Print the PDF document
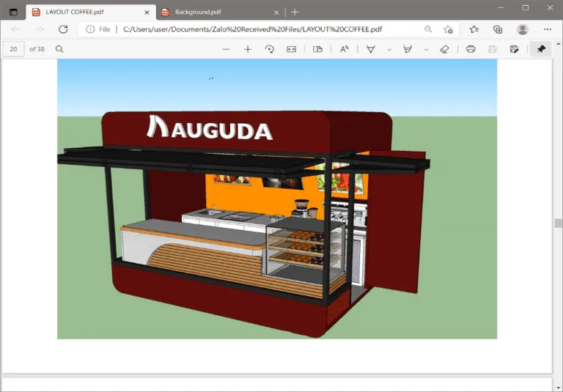 tap(471, 49)
